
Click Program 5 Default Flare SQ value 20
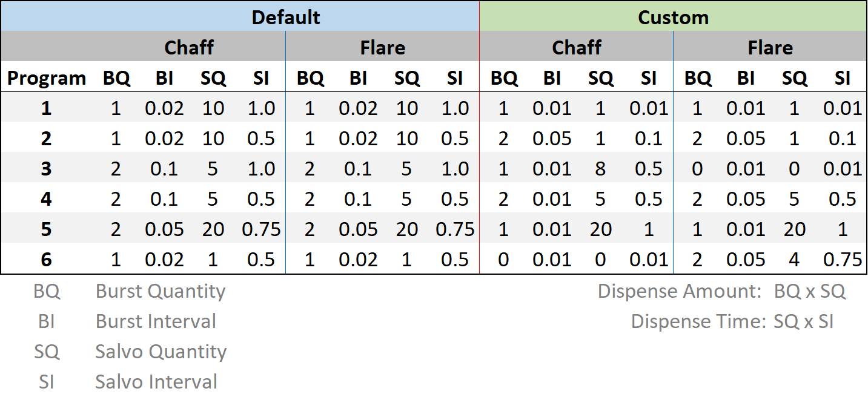tap(406, 229)
